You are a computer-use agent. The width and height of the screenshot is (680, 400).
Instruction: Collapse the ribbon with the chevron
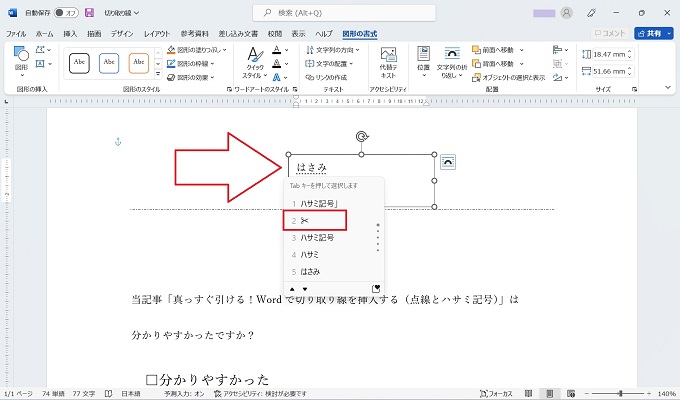point(668,88)
